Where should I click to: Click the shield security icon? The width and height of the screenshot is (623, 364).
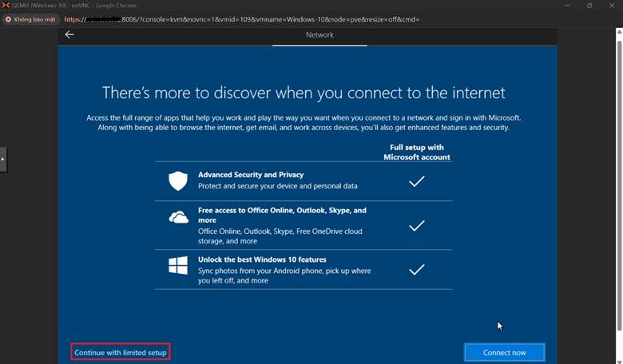coord(178,180)
